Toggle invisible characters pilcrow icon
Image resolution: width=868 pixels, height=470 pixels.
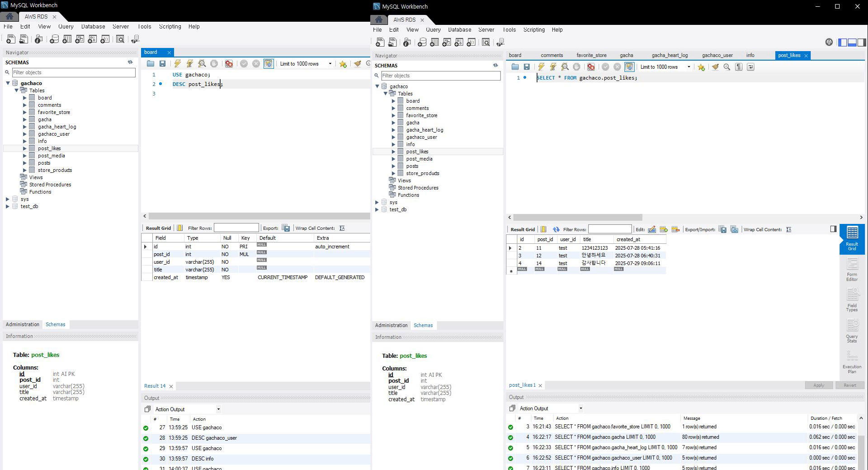tap(739, 67)
